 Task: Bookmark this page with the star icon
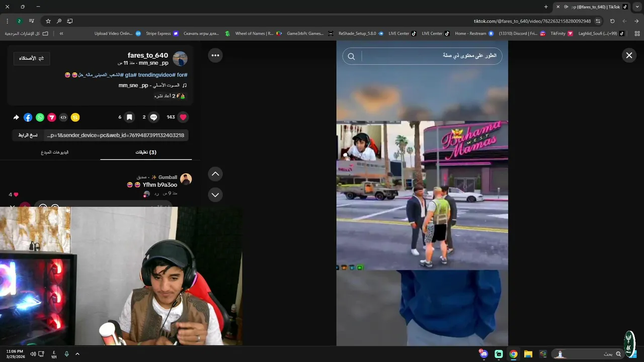(48, 21)
